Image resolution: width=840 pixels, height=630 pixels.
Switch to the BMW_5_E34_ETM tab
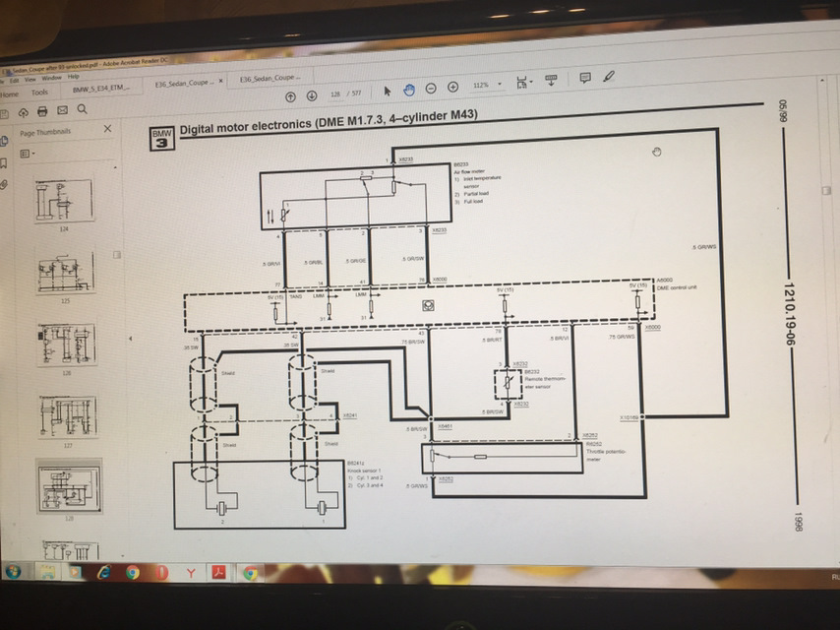101,88
